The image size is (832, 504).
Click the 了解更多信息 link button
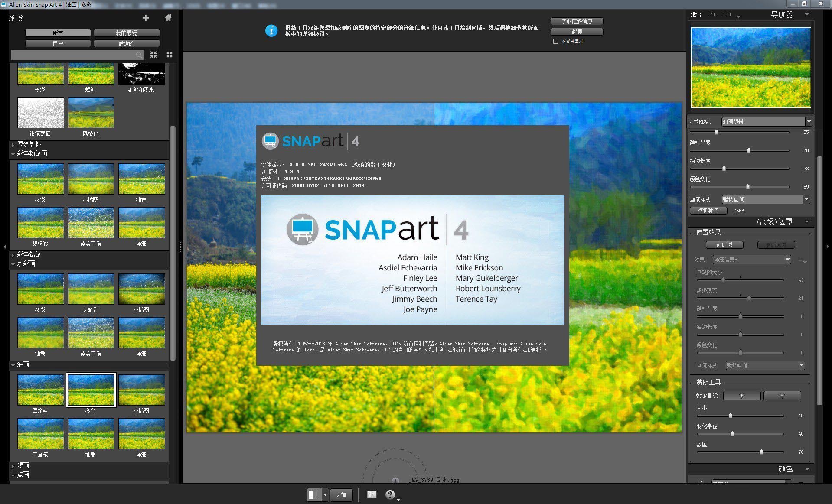pyautogui.click(x=576, y=21)
